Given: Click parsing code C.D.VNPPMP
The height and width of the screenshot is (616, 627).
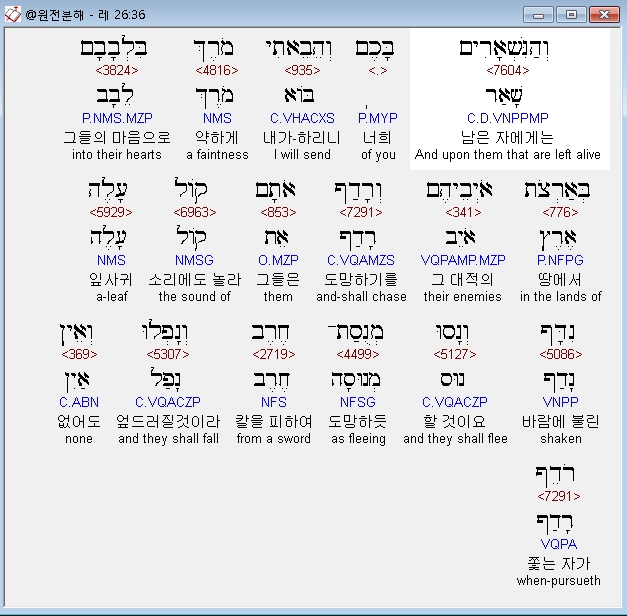Looking at the screenshot, I should tap(507, 118).
